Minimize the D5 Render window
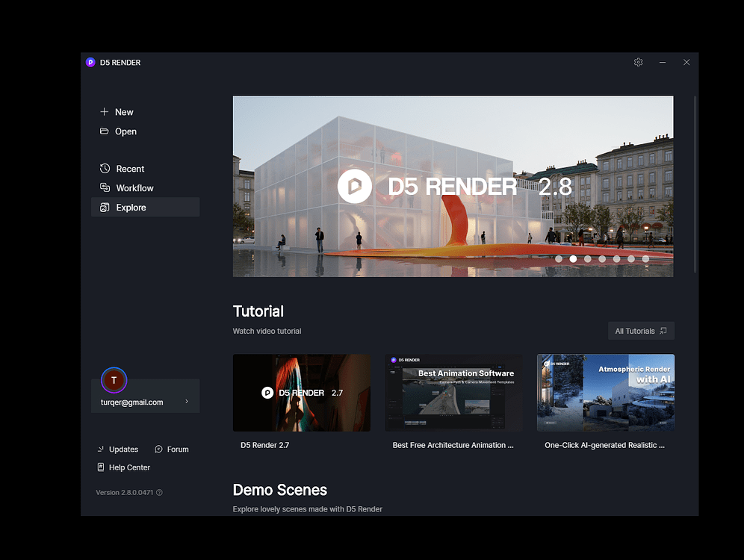 tap(663, 62)
